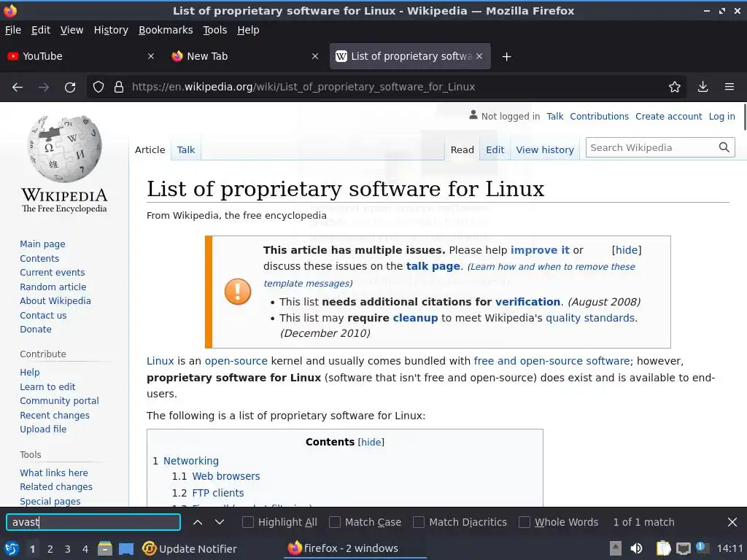Open Firefox application hamburger menu
The height and width of the screenshot is (560, 747).
[729, 87]
